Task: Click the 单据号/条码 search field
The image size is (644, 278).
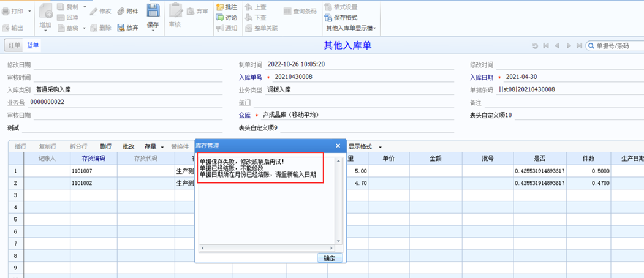Action: coord(615,46)
